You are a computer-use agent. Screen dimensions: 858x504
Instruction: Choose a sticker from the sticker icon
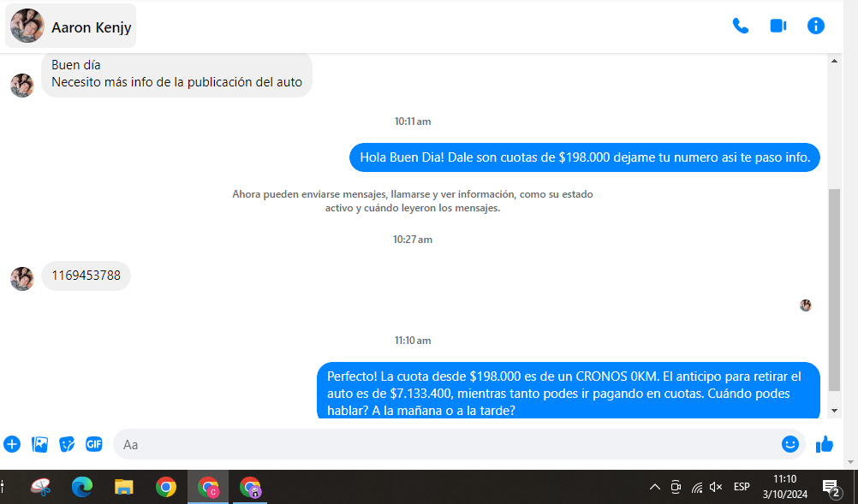[67, 444]
